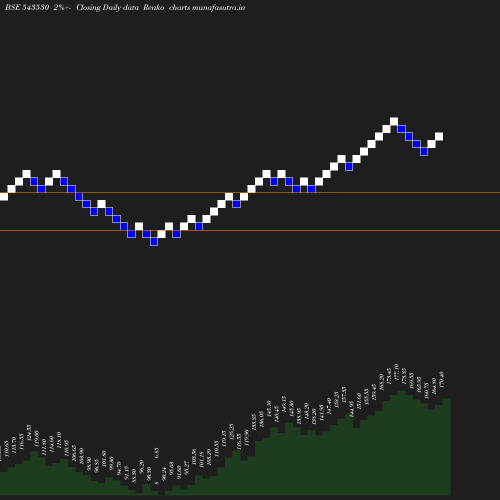The height and width of the screenshot is (500, 500).
Task: Click the price label 124.55 near the left
Action: pos(29,433)
